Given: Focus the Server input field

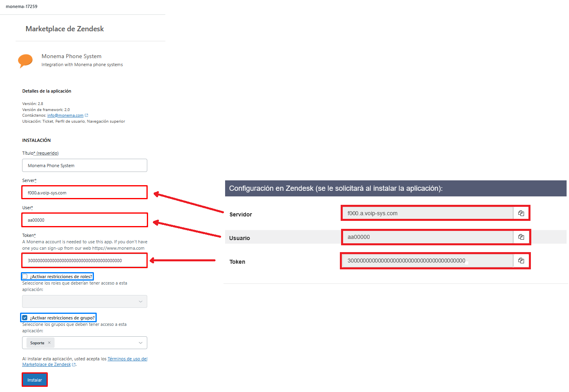Looking at the screenshot, I should pos(85,192).
